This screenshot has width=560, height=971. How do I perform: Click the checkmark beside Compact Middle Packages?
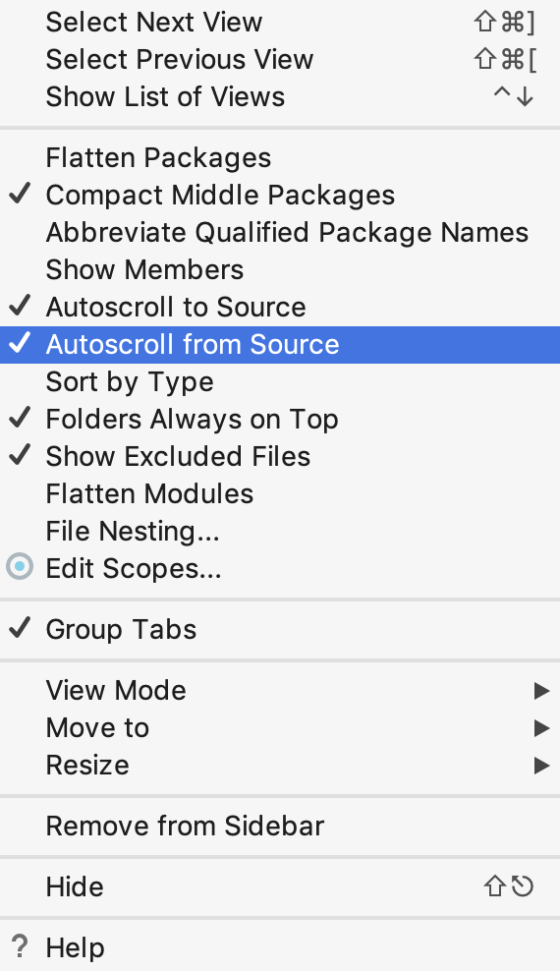20,194
